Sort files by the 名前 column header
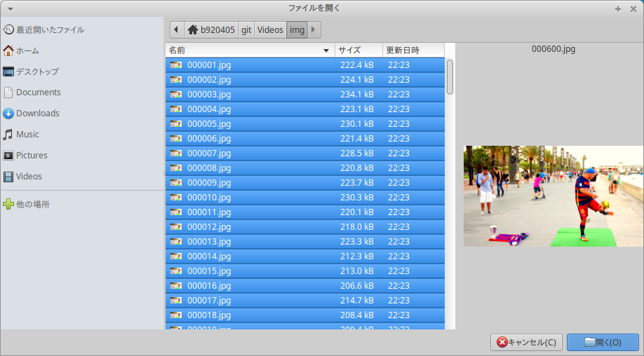The width and height of the screenshot is (644, 356). click(x=250, y=50)
